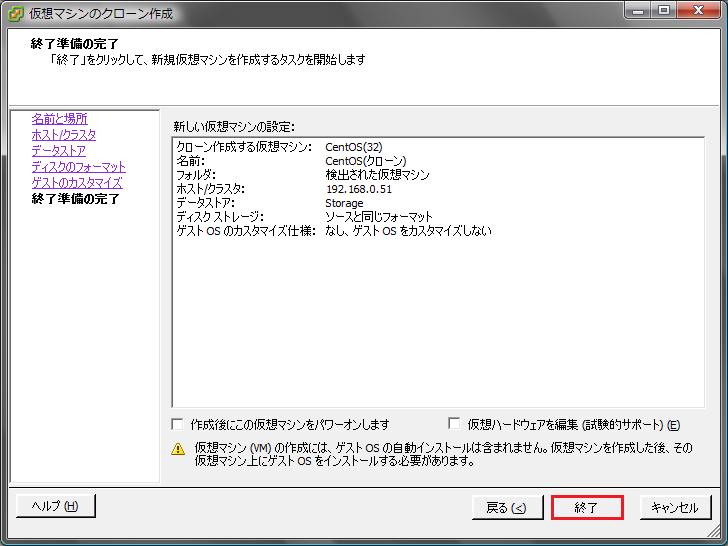Click 新しい仮想マシンの設定: heading

[x=234, y=127]
